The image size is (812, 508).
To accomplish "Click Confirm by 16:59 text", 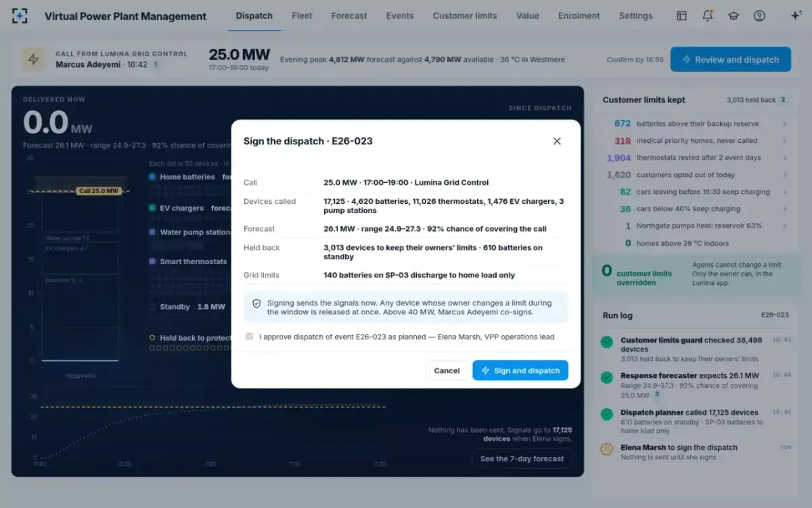I will (635, 60).
